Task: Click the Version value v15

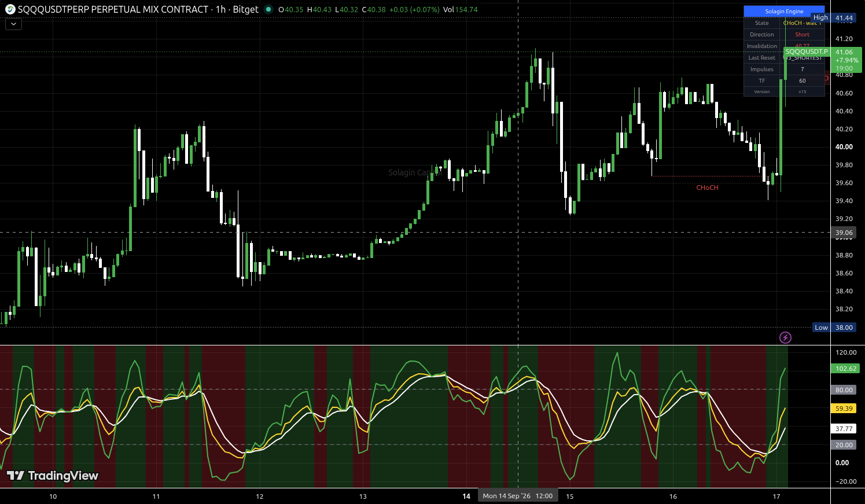Action: pyautogui.click(x=802, y=91)
